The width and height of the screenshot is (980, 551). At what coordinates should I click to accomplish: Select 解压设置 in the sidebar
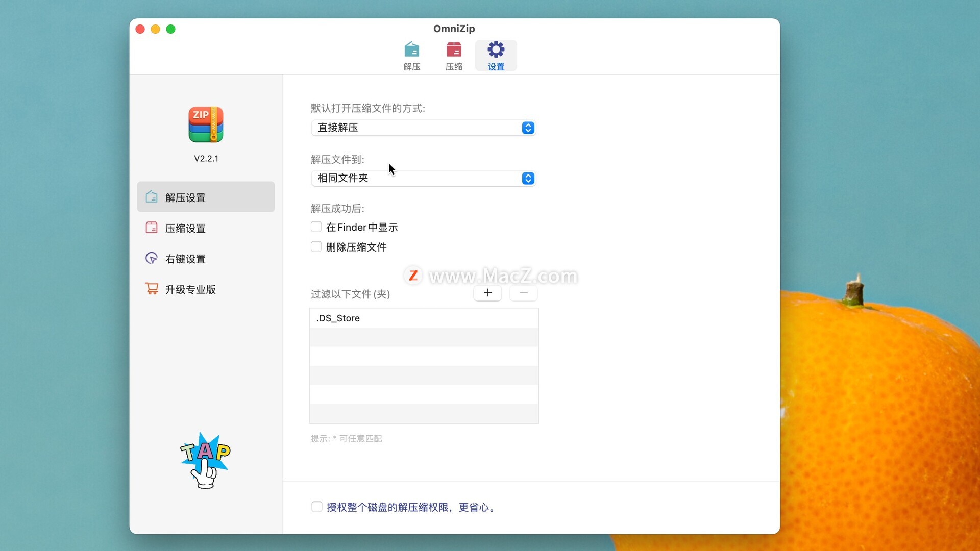[206, 197]
